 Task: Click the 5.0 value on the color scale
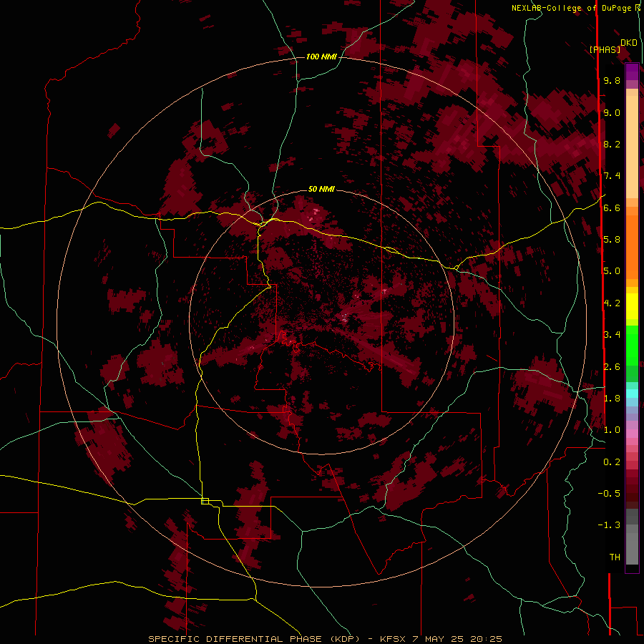pyautogui.click(x=612, y=271)
